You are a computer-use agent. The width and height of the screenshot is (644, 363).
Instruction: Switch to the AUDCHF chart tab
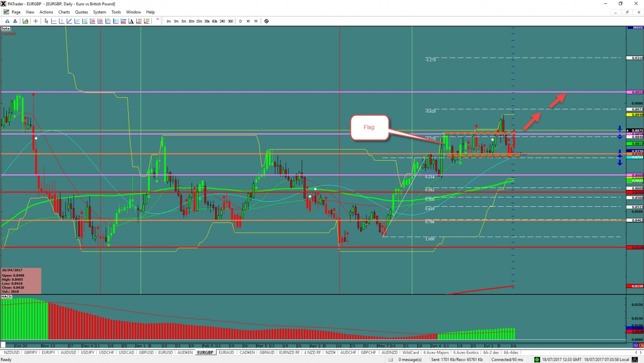pos(349,352)
